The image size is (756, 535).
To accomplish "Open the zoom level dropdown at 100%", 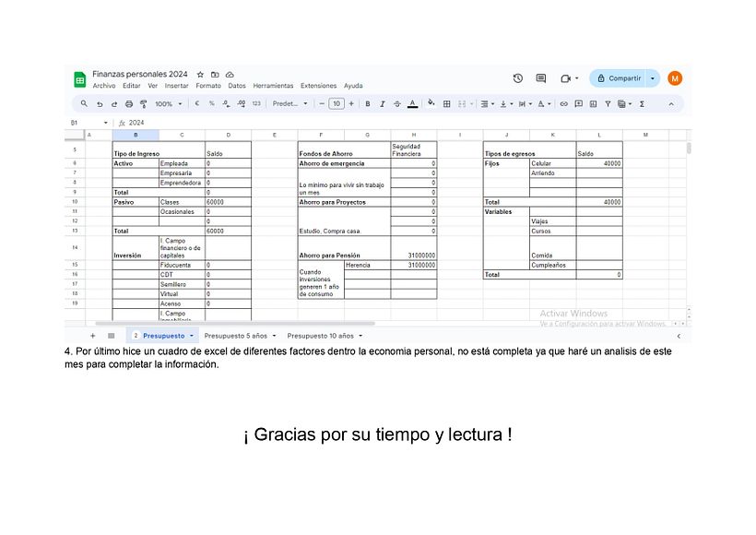I will tap(166, 103).
